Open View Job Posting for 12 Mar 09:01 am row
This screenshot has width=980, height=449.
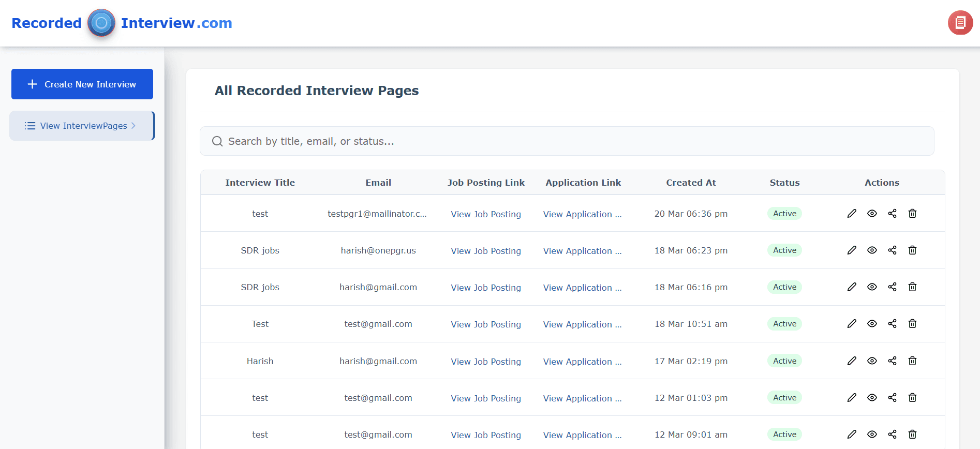pos(486,435)
